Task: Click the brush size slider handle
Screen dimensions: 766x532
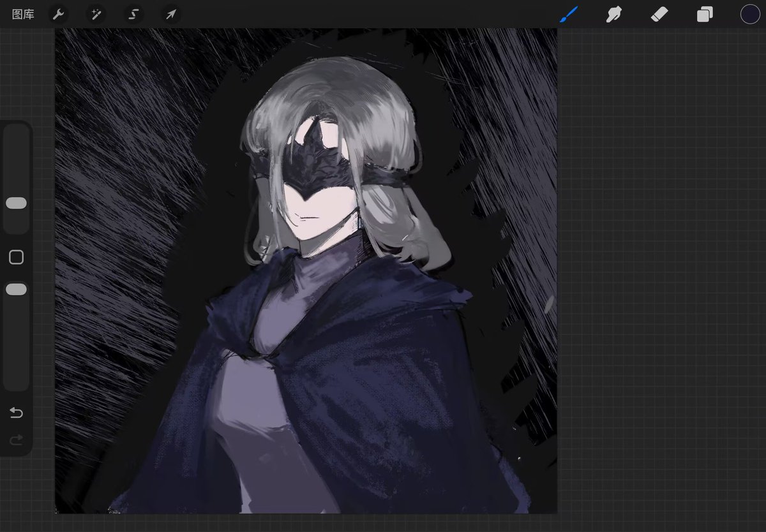Action: (x=16, y=203)
